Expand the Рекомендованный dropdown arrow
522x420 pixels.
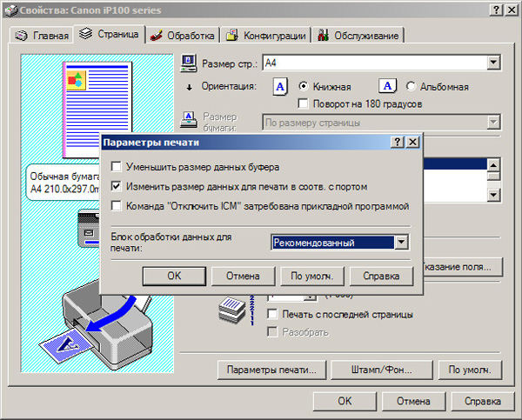pos(401,243)
